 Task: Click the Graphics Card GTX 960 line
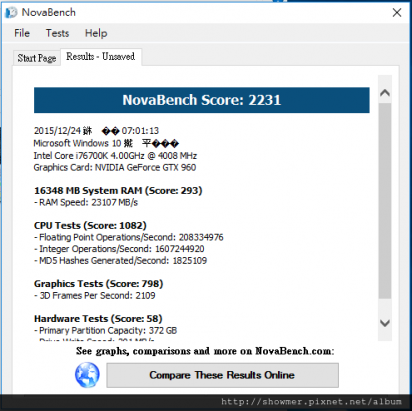coord(115,167)
